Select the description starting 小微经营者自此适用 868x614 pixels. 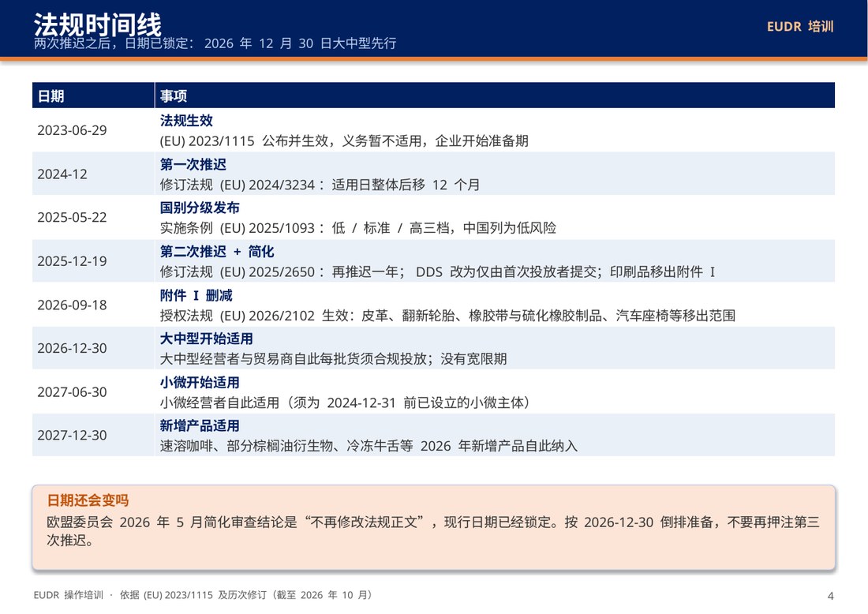(346, 402)
